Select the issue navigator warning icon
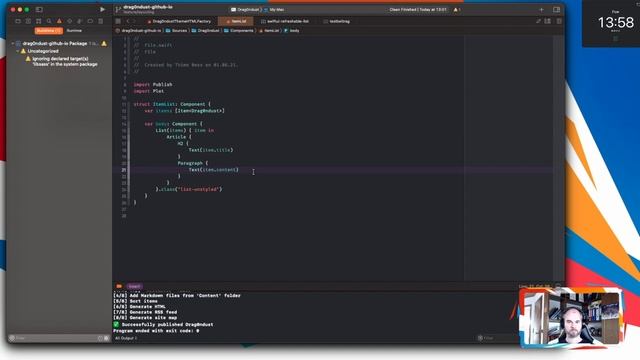Screen dimensions: 640x360 click(59, 21)
